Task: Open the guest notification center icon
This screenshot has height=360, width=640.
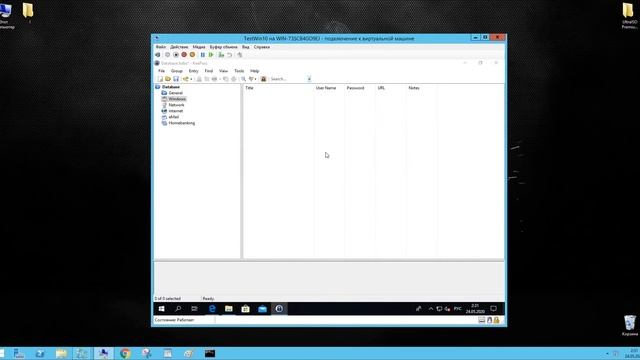Action: tap(493, 309)
